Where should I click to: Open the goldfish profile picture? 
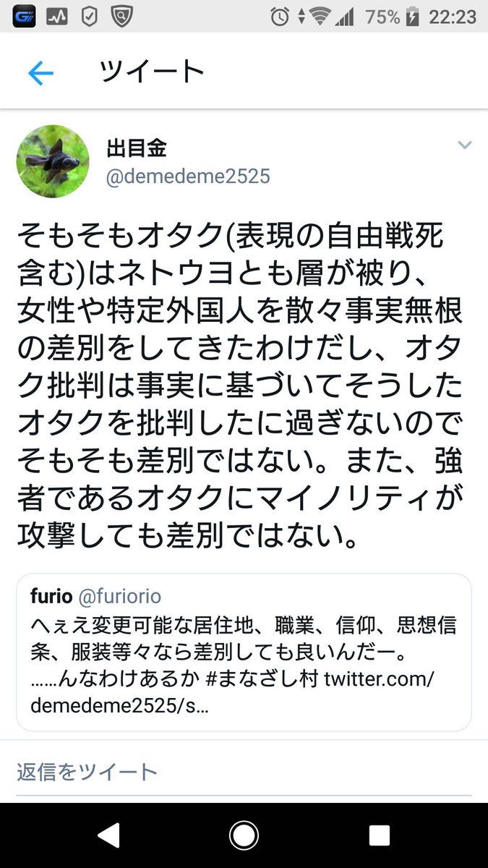pos(53,161)
